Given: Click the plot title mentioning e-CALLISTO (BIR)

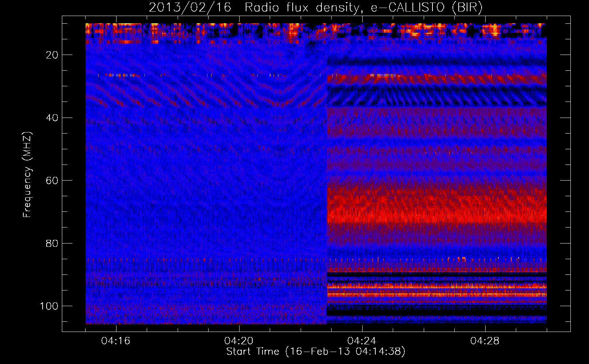Looking at the screenshot, I should (316, 8).
